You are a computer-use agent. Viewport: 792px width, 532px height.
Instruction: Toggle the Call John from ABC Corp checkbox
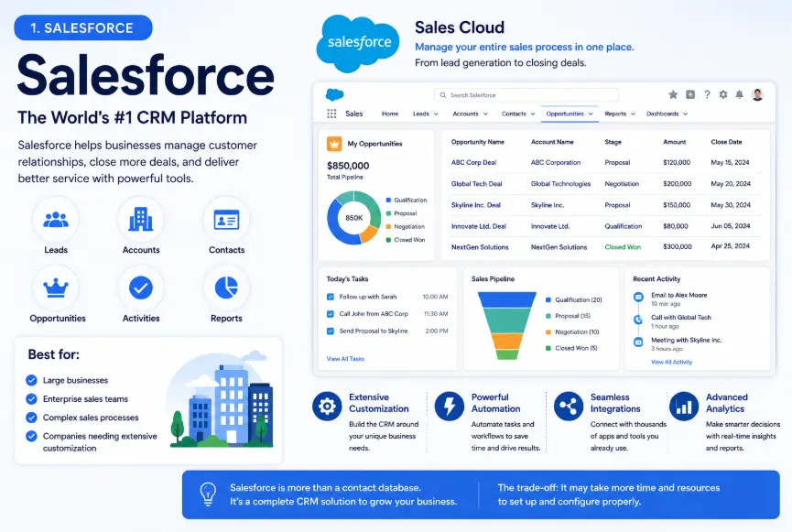point(331,314)
